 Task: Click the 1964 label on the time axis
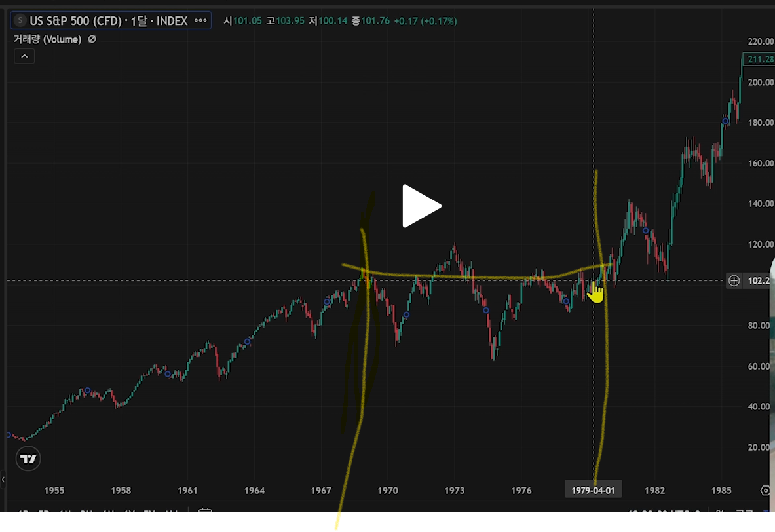coord(255,491)
